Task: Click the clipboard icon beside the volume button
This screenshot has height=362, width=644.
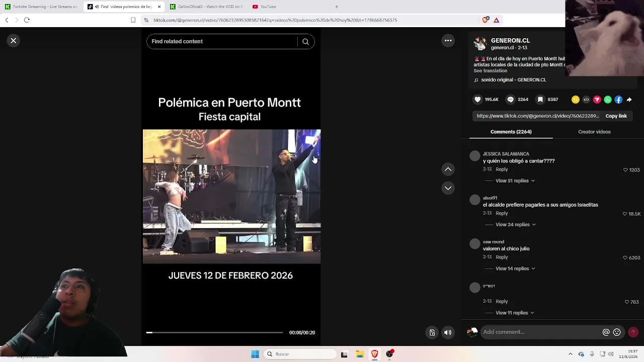Action: tap(432, 332)
